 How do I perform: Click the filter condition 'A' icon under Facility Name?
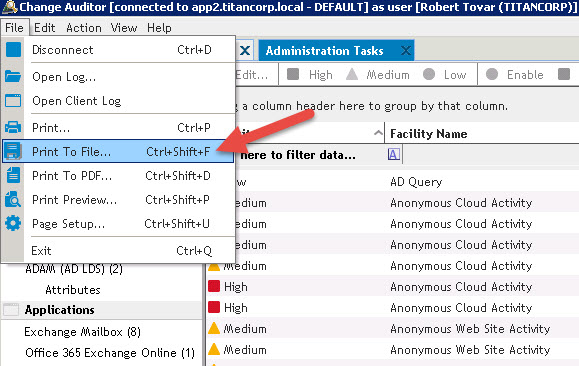click(x=394, y=154)
